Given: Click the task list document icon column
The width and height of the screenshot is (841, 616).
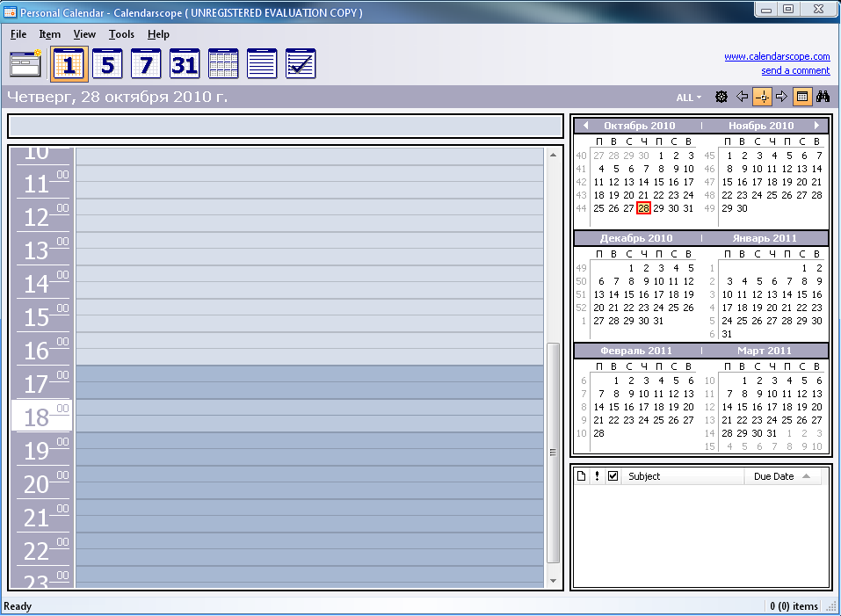Looking at the screenshot, I should pos(582,476).
